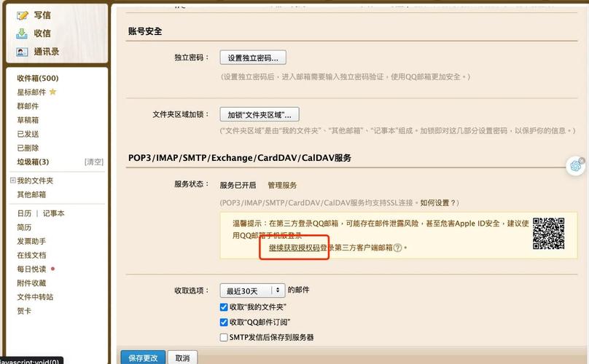Open the 管理服务 link
Screen dimensions: 589x364
tap(282, 185)
